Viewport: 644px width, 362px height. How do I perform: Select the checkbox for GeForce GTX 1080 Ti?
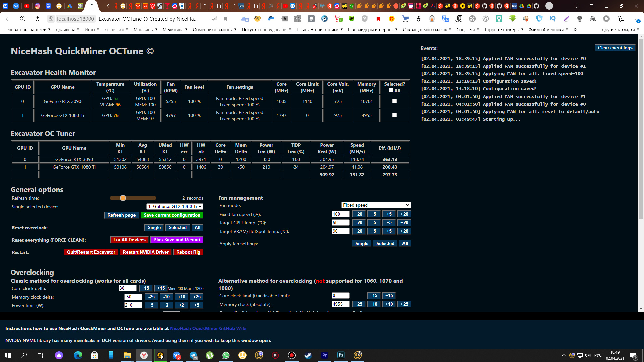394,115
